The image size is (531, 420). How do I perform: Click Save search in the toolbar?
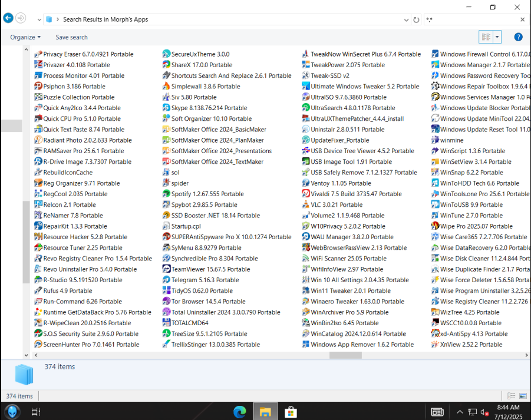click(71, 37)
